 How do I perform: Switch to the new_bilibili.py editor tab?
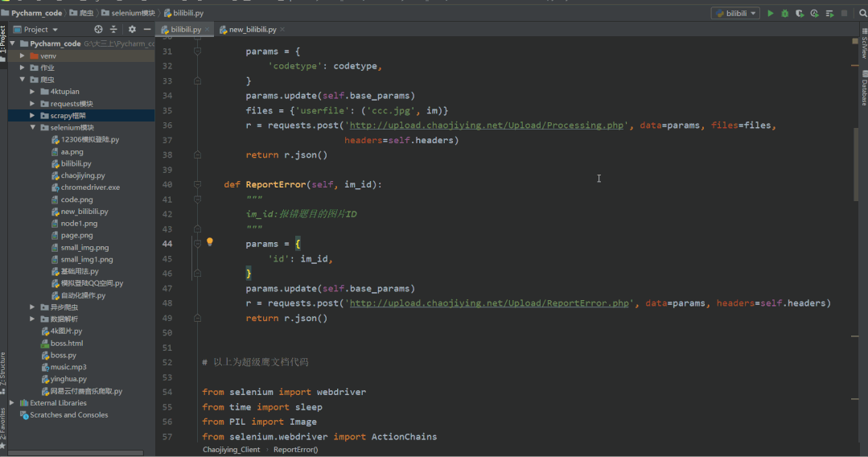pyautogui.click(x=253, y=29)
